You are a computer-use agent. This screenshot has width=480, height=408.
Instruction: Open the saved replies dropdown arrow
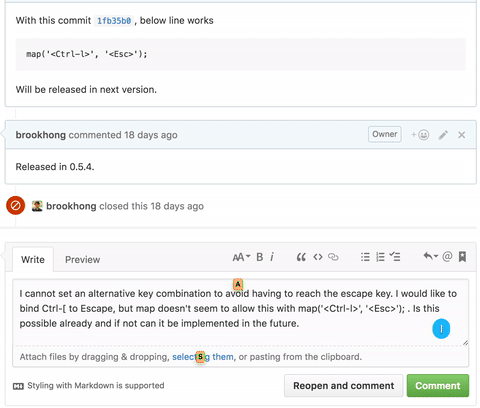pos(430,256)
